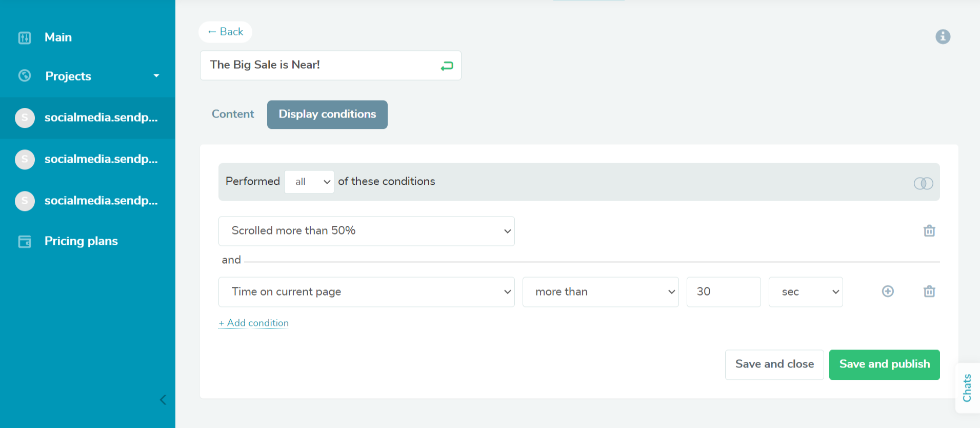Click the Pricing plans wallet icon
The height and width of the screenshot is (428, 980).
pyautogui.click(x=25, y=241)
